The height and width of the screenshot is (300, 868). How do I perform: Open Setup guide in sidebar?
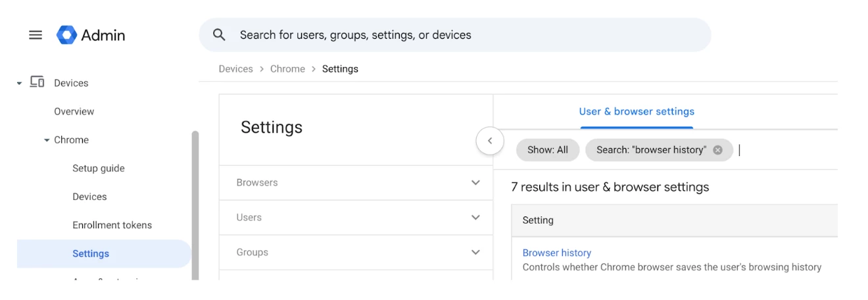[x=98, y=168]
